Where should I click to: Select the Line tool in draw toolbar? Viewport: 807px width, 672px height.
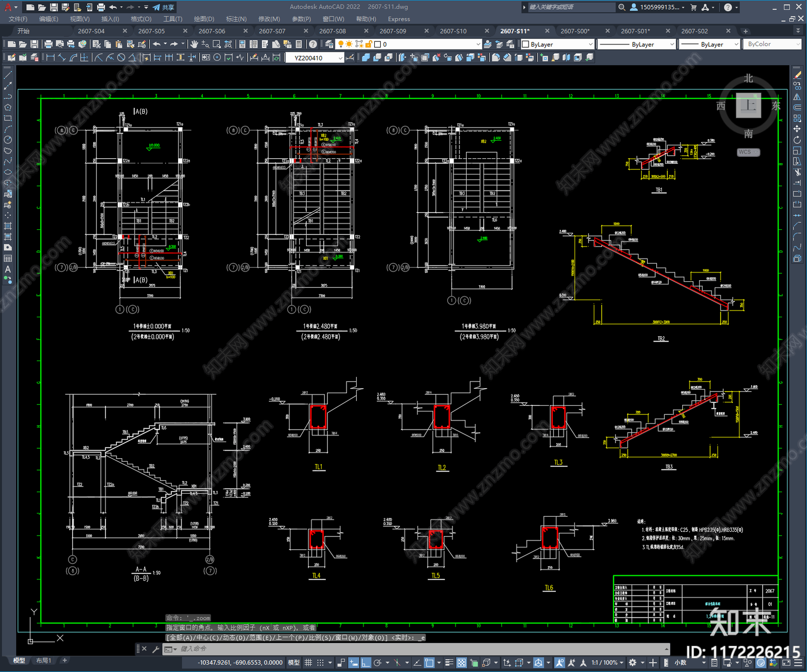tap(8, 75)
